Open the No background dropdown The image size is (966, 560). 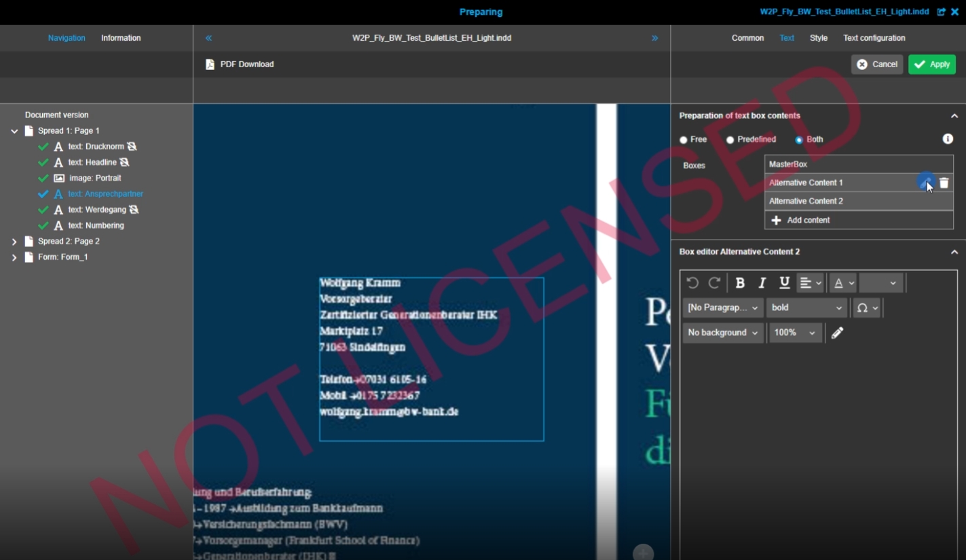tap(723, 333)
